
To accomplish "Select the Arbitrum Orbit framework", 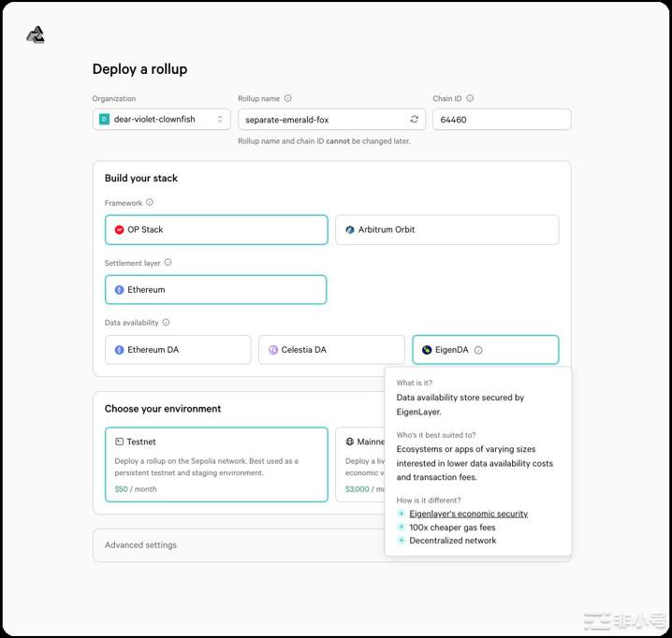I will click(x=447, y=230).
